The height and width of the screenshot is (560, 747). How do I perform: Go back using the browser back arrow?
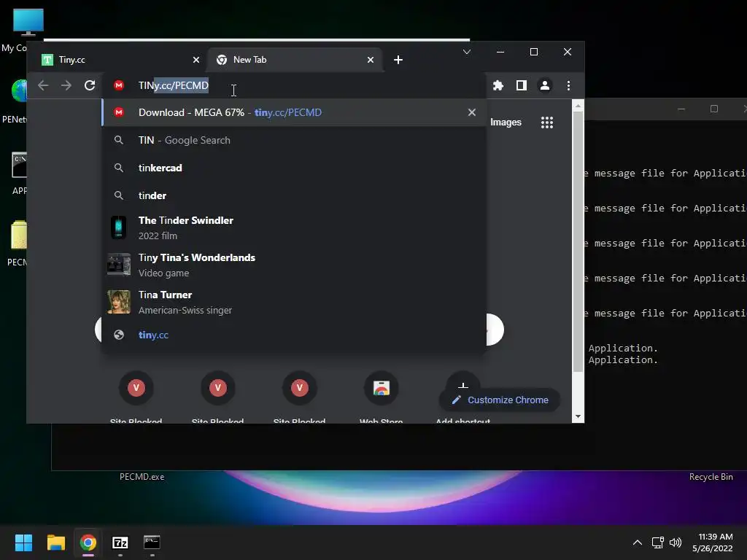[43, 85]
